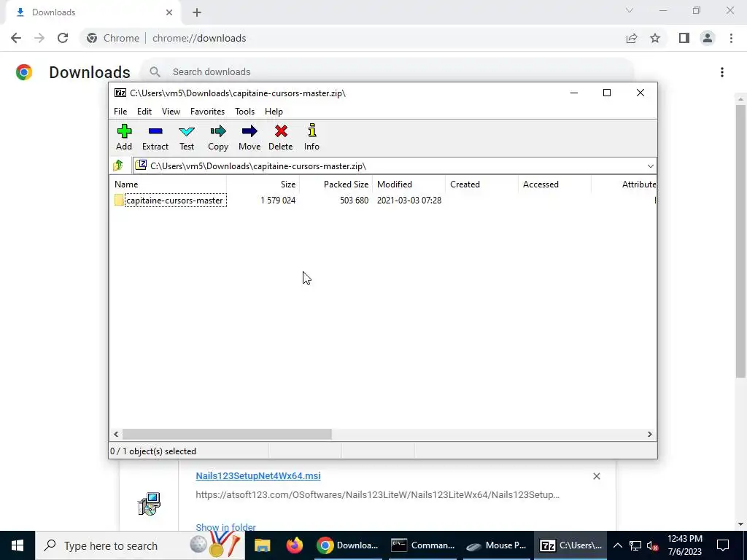Sort by the Size column header

click(263, 184)
